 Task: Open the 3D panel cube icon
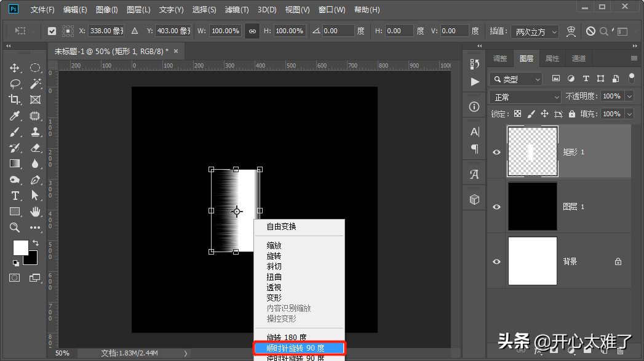(474, 200)
